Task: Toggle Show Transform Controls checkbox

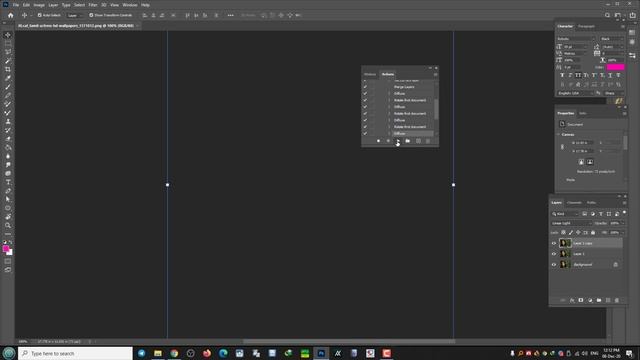Action: tap(91, 15)
